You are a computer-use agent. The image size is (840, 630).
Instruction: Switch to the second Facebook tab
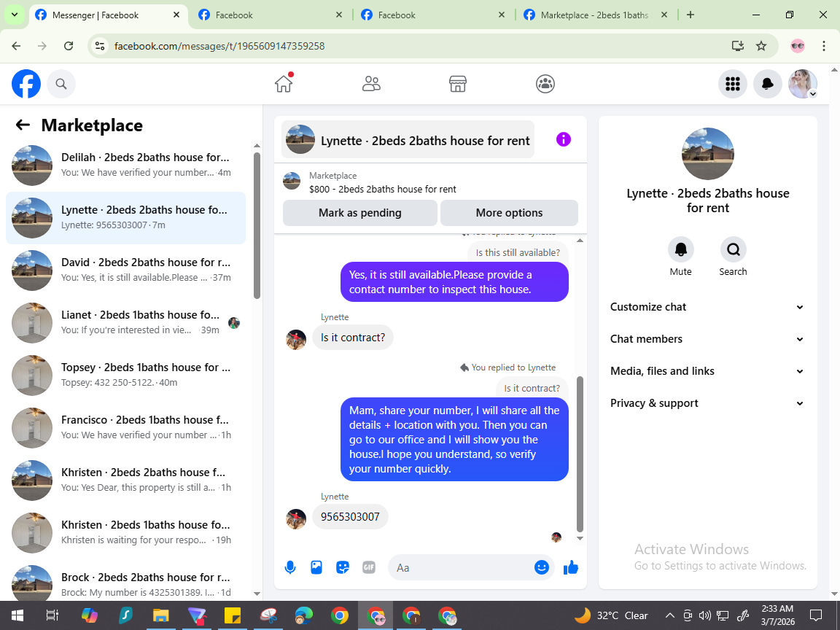[270, 15]
